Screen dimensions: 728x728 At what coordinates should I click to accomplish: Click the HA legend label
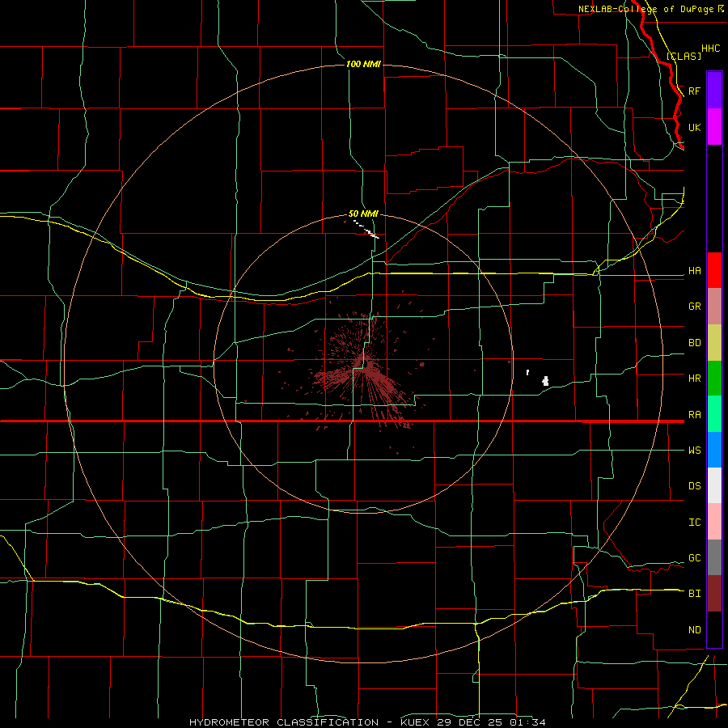tap(695, 271)
